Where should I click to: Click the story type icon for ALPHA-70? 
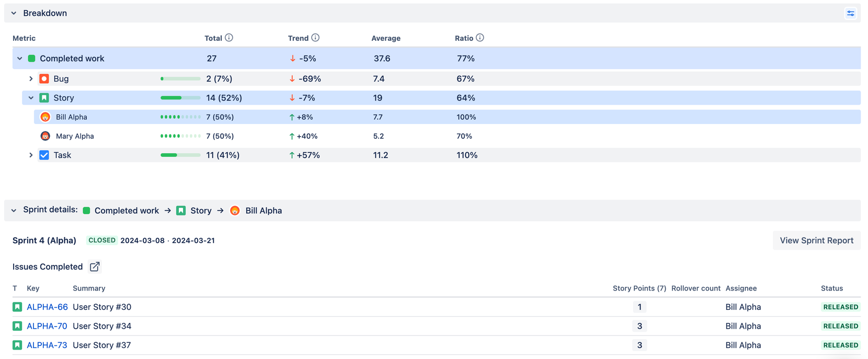[x=17, y=326]
